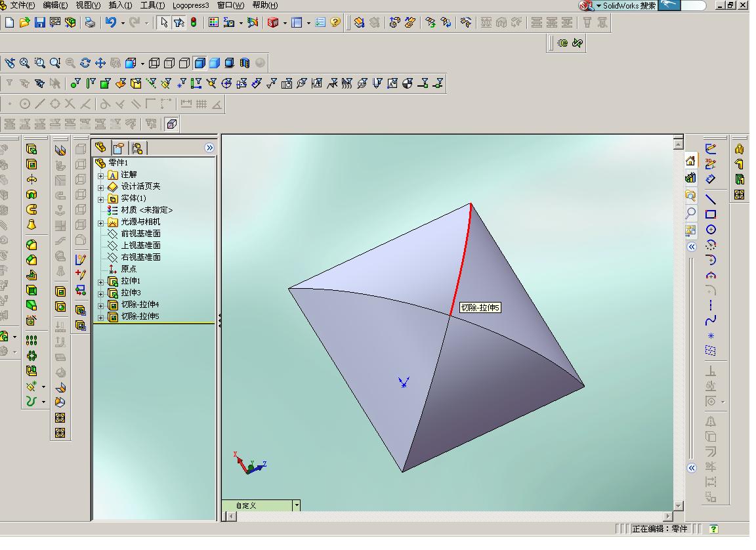Image resolution: width=756 pixels, height=550 pixels.
Task: Select the Shell feature icon
Action: [31, 290]
